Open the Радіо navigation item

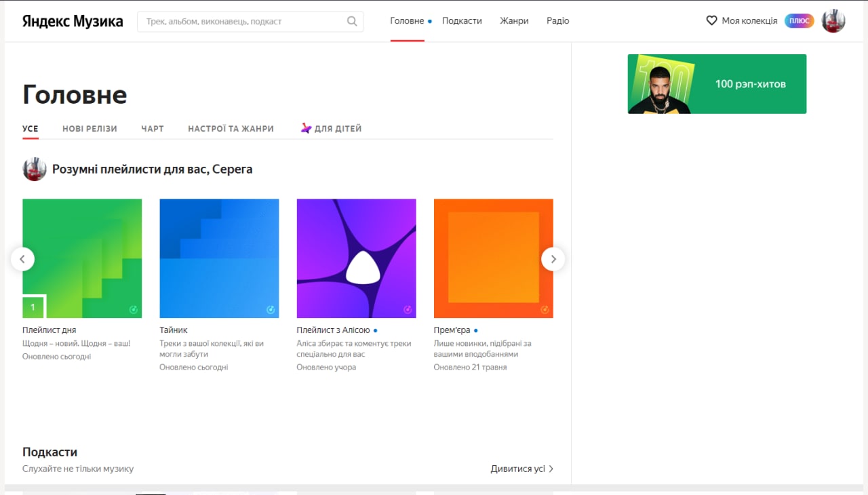(x=558, y=21)
